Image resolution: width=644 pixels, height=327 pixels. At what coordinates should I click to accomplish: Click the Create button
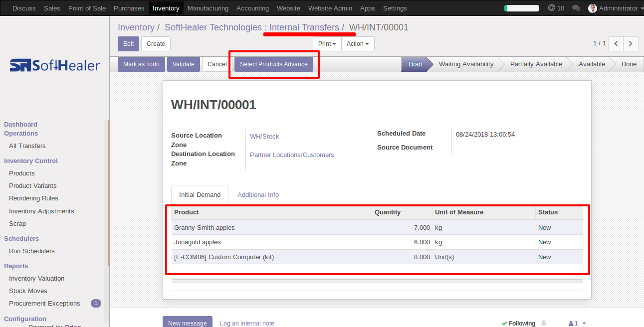pyautogui.click(x=156, y=44)
